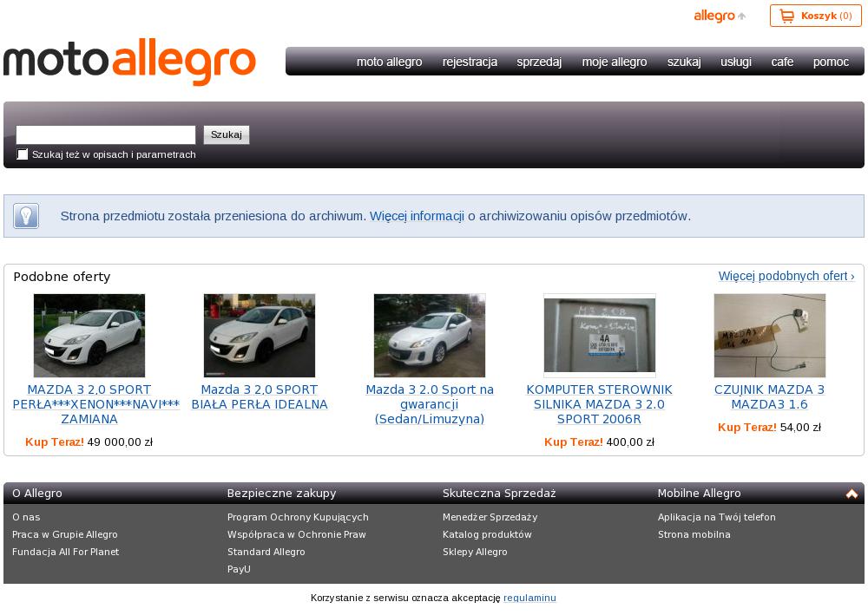Open the regulaminu terms link

(x=529, y=598)
